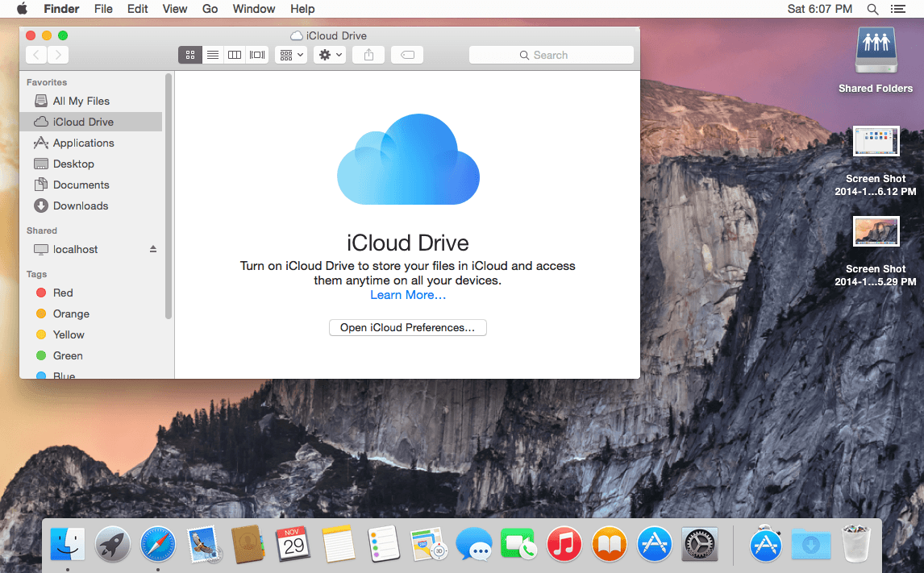The image size is (924, 573).
Task: Open App Store left of System Preferences
Action: [654, 543]
